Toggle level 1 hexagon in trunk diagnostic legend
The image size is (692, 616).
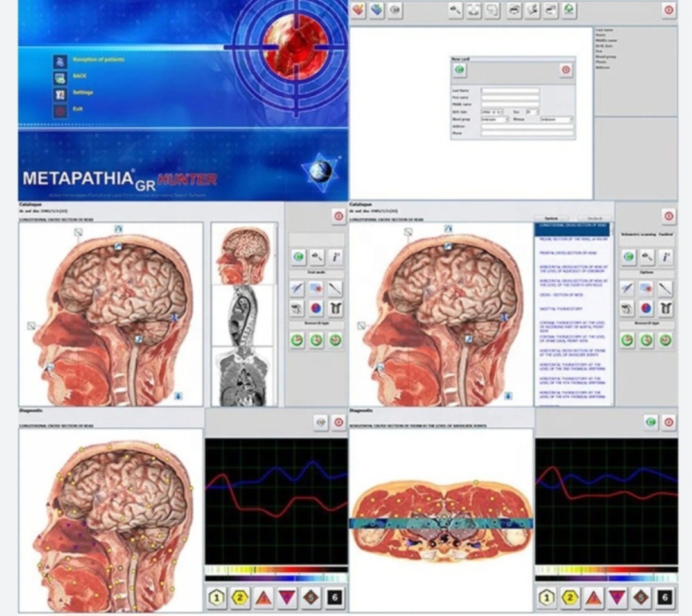coord(546,597)
